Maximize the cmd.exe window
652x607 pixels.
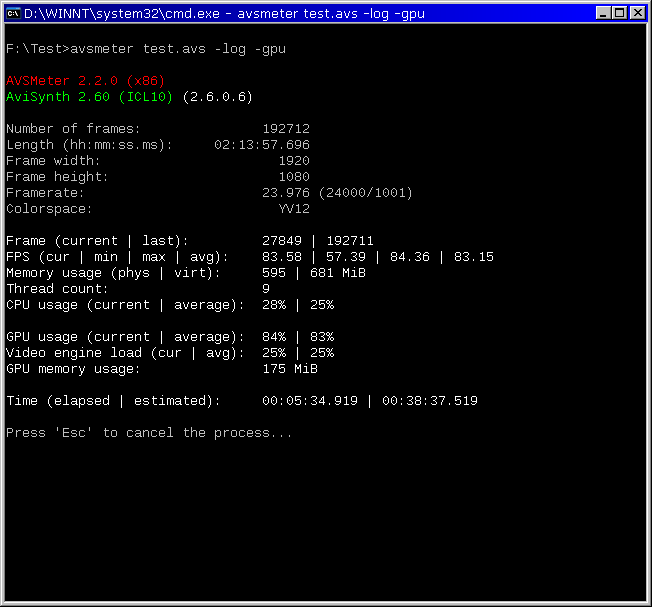tap(620, 13)
